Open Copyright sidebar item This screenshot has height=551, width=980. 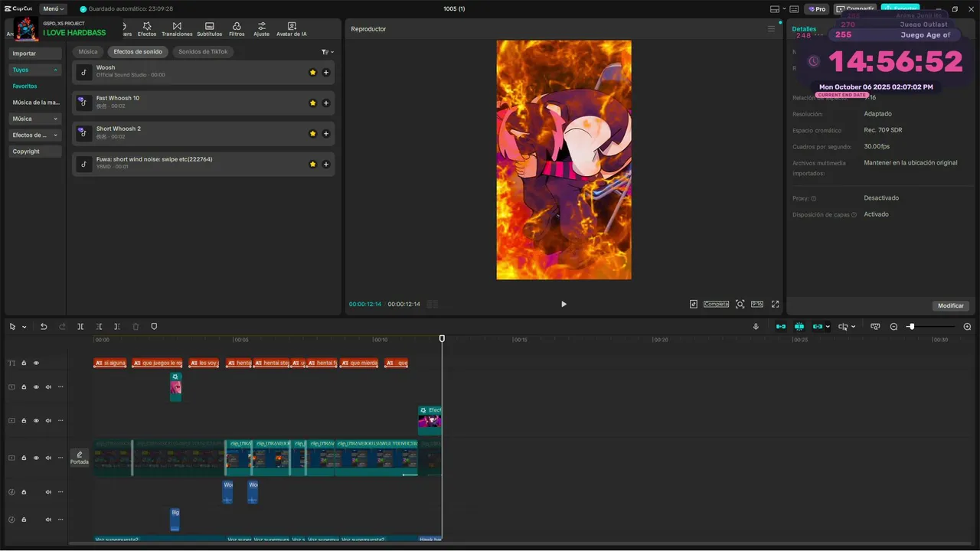point(35,152)
